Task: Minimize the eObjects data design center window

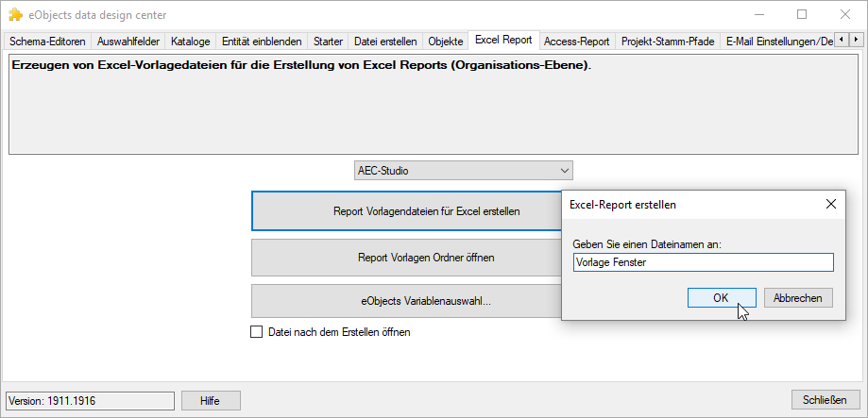Action: pos(759,15)
